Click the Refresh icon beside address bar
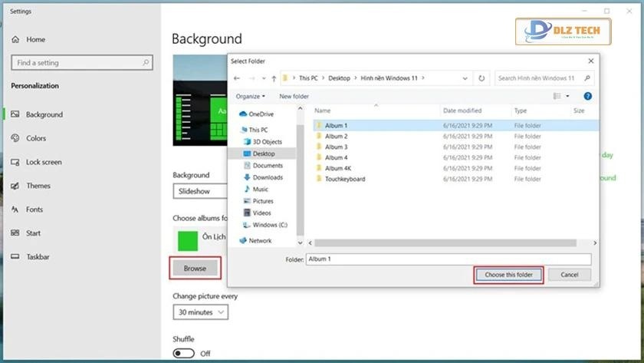Viewport: 644px width, 363px height. (481, 78)
